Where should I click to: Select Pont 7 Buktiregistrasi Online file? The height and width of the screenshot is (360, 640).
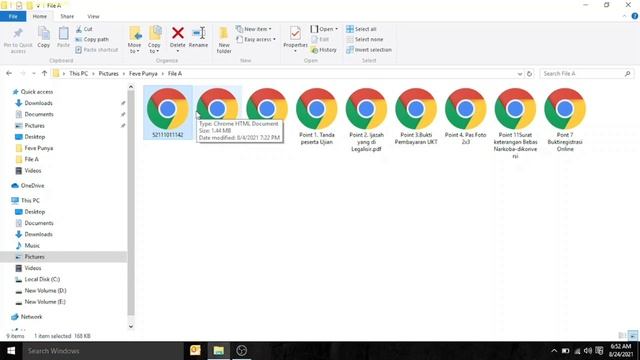click(565, 120)
